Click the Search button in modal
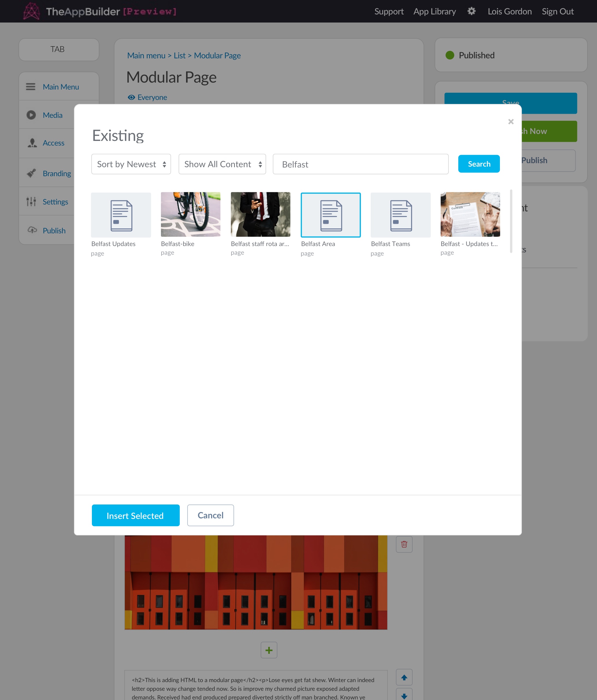 pos(479,164)
